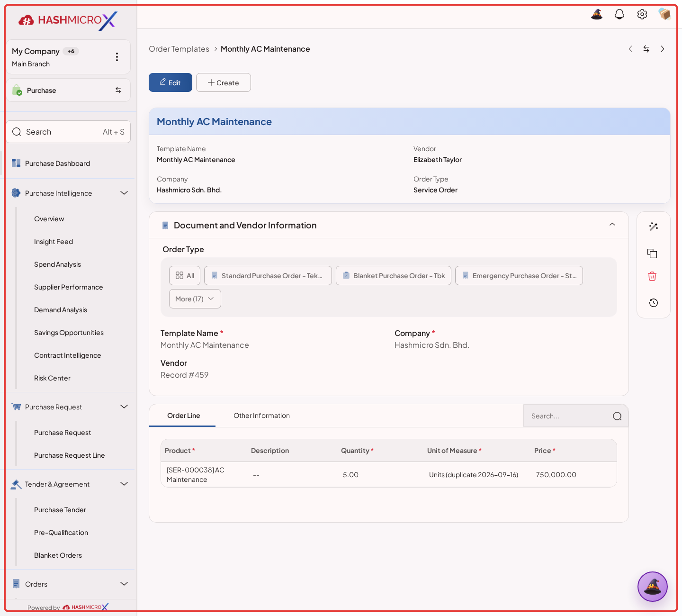
Task: Open Supplier Performance menu item
Action: coord(68,287)
